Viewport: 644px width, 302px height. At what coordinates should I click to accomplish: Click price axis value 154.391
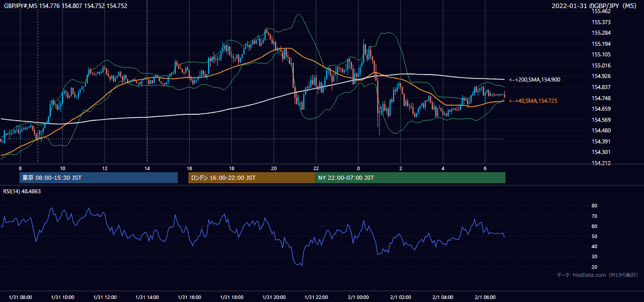coord(602,141)
